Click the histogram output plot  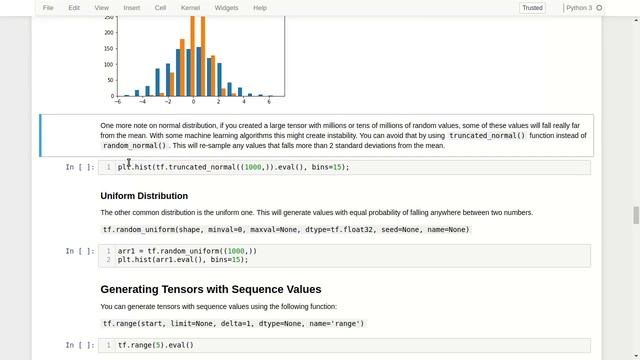pyautogui.click(x=193, y=59)
